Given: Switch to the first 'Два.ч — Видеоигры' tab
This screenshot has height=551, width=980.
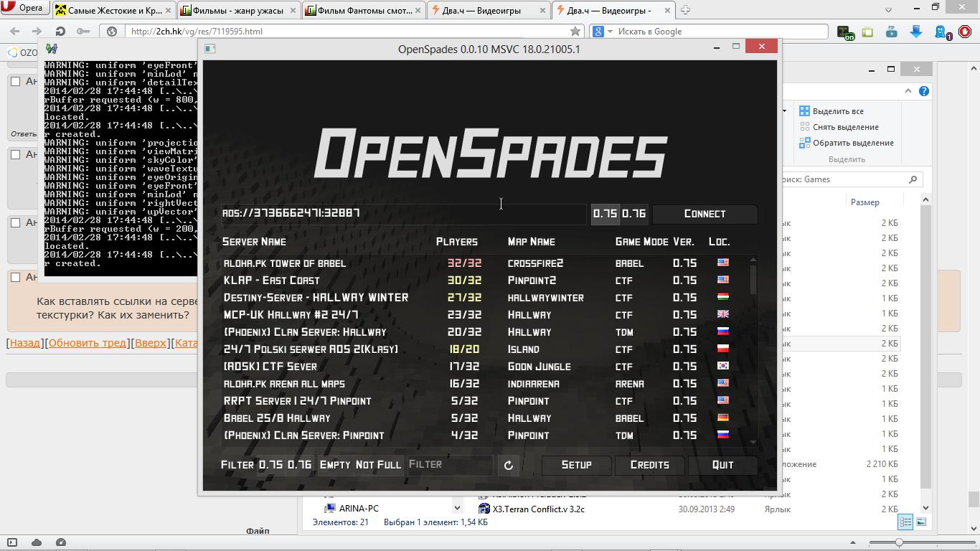Looking at the screenshot, I should pyautogui.click(x=489, y=10).
